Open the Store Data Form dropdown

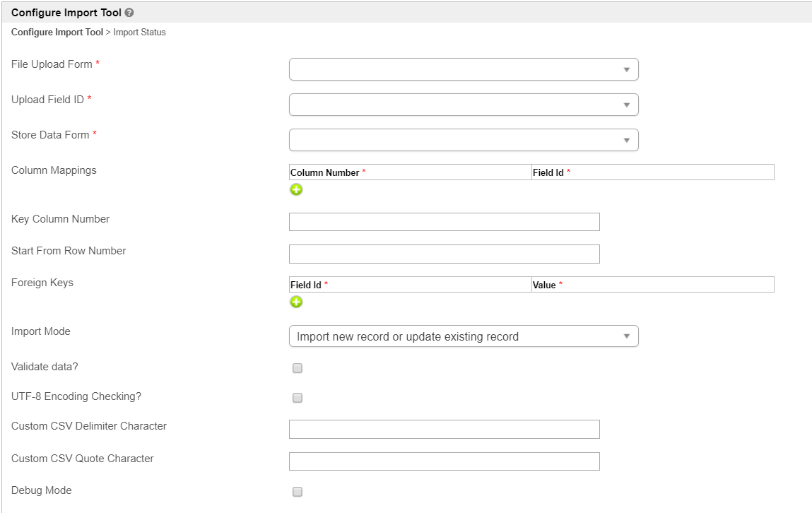(464, 140)
